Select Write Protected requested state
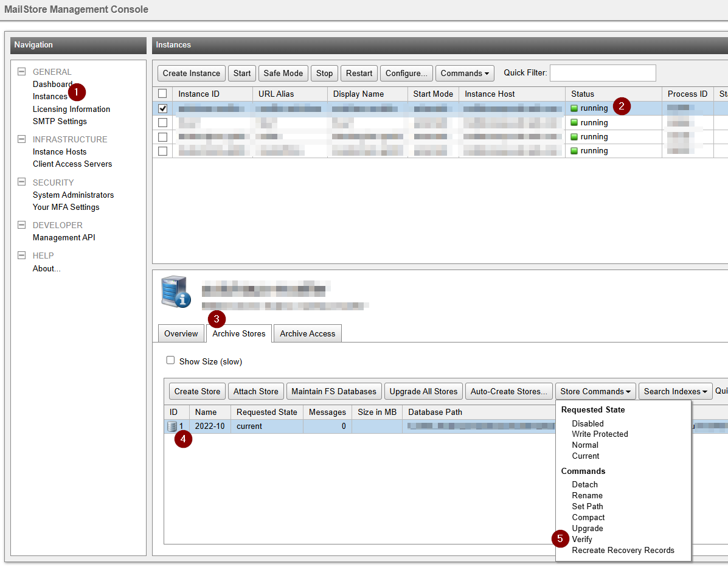 600,434
